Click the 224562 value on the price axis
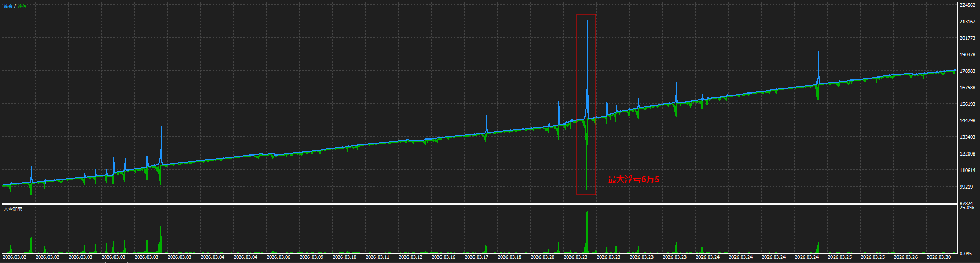Image resolution: width=980 pixels, height=263 pixels. click(x=967, y=5)
